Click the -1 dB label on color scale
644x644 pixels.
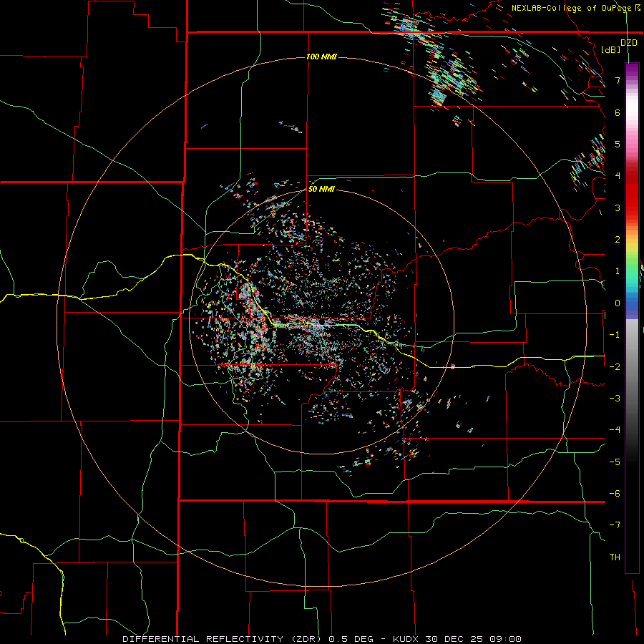click(x=615, y=335)
